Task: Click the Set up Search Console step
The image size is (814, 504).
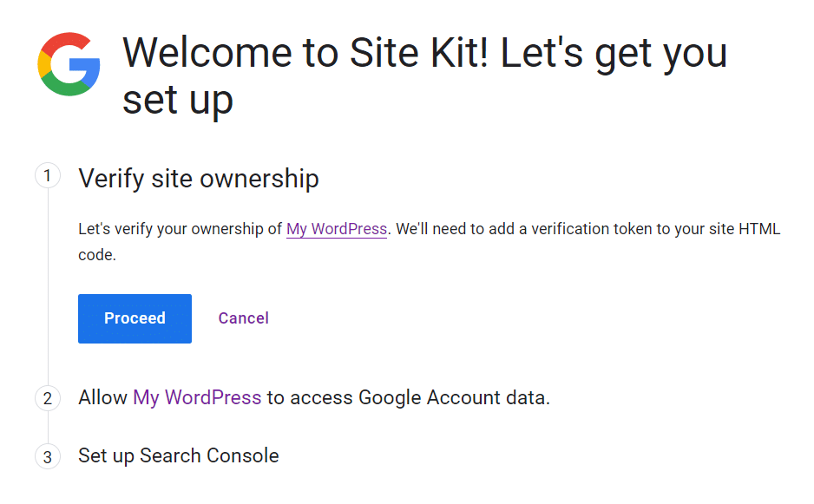Action: coord(179,455)
